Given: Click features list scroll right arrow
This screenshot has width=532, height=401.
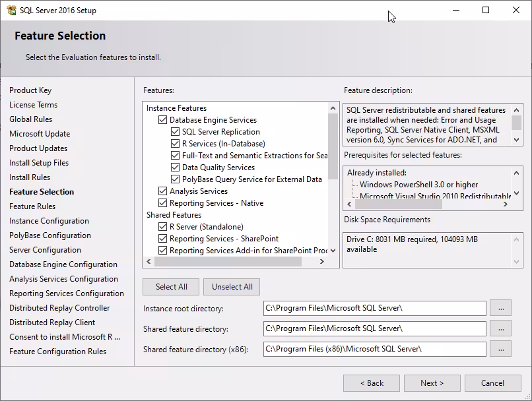Looking at the screenshot, I should 322,261.
